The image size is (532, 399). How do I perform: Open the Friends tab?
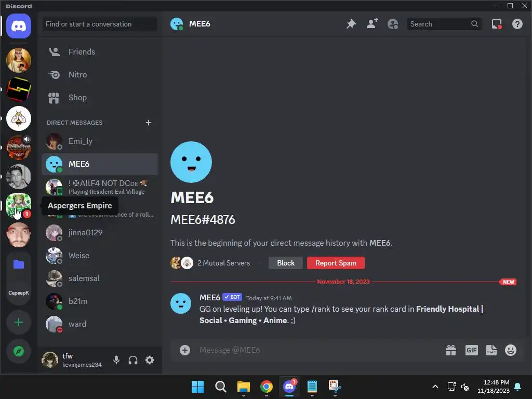(100, 52)
